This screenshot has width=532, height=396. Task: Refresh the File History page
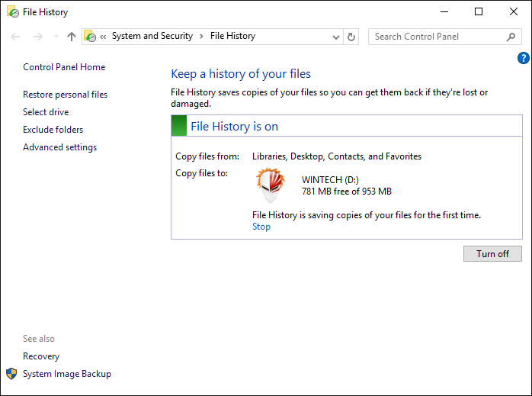[351, 37]
